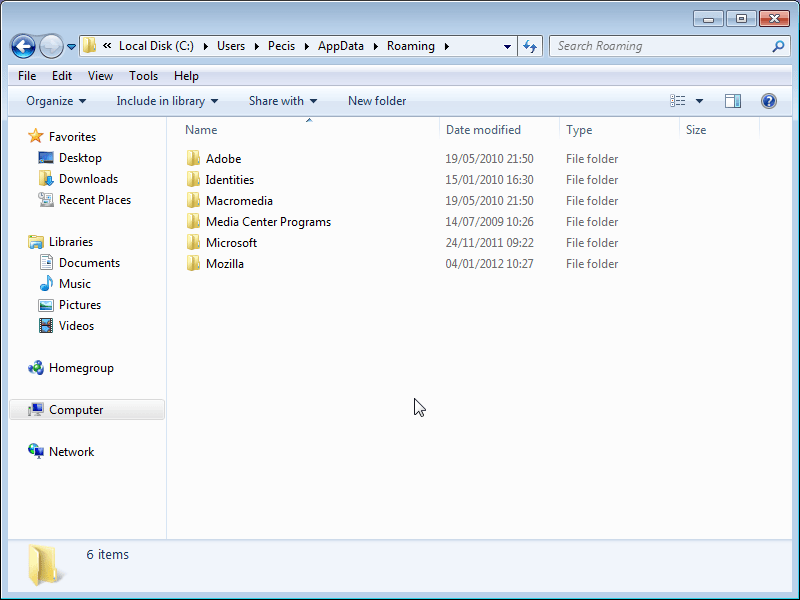Open address bar previous locations dropdown
Image resolution: width=800 pixels, height=600 pixels.
coord(507,46)
